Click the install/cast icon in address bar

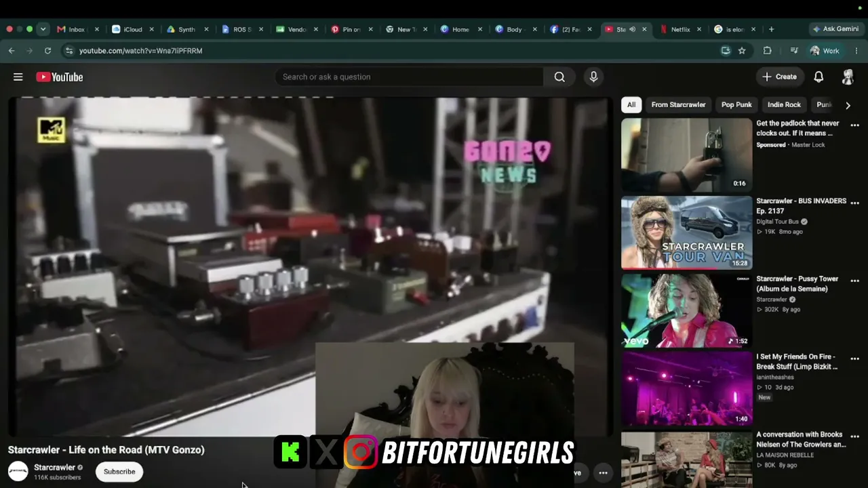pos(726,51)
